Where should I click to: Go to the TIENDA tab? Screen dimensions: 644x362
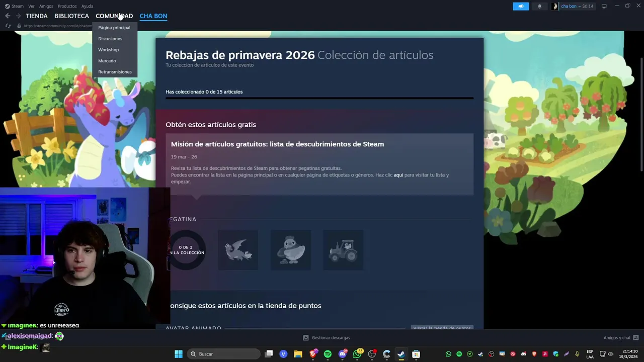(x=37, y=16)
